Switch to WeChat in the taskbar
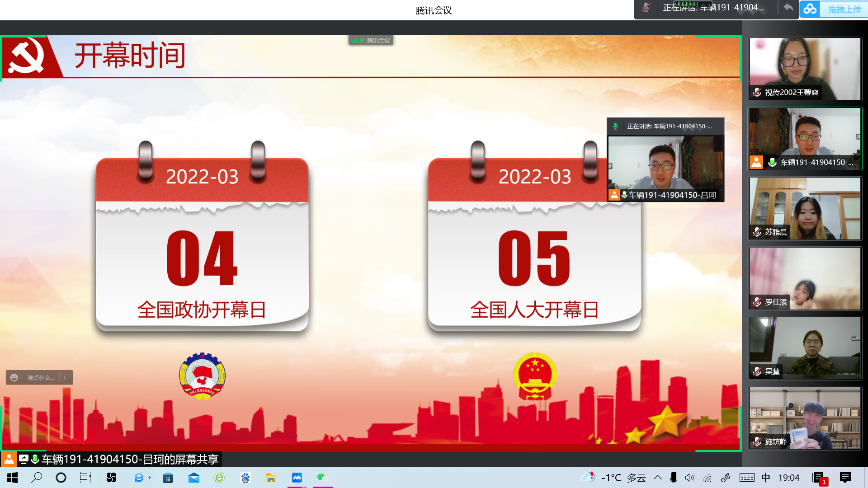 pyautogui.click(x=322, y=478)
